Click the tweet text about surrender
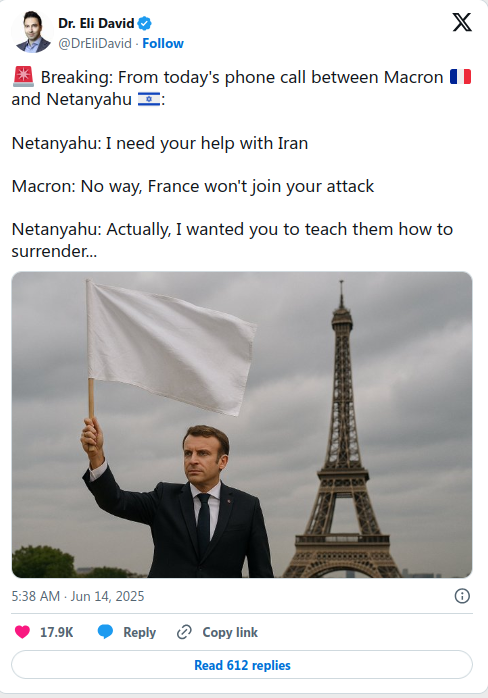488x698 pixels. click(x=232, y=240)
